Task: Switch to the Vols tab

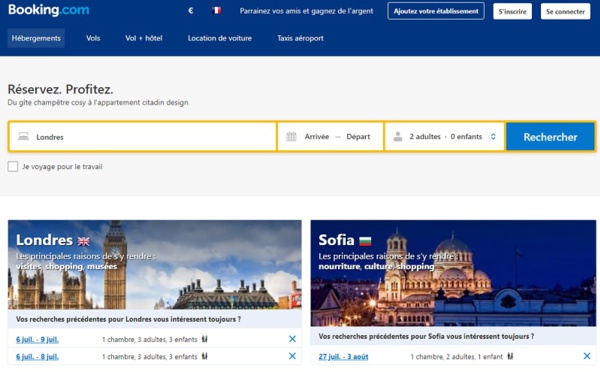Action: point(93,38)
